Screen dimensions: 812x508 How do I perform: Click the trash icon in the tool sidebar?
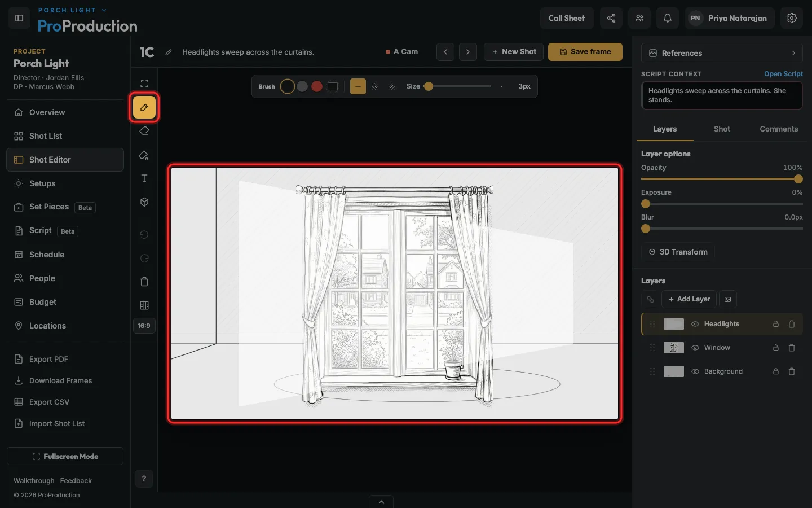(x=144, y=282)
